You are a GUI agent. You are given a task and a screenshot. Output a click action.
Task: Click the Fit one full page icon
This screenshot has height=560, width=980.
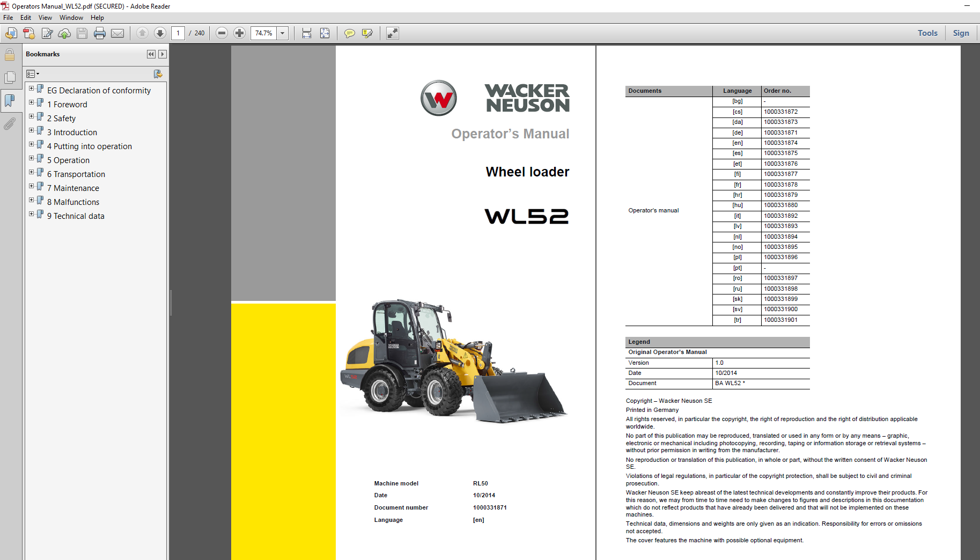click(325, 33)
